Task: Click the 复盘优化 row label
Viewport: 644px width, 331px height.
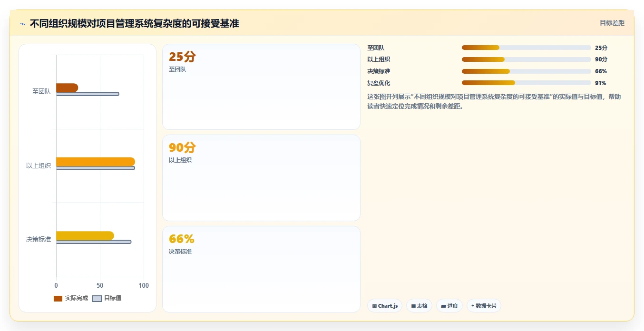Action: pos(379,83)
